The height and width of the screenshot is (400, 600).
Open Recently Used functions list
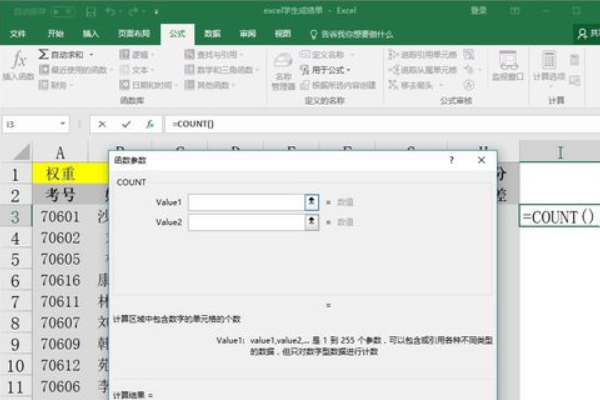[76, 70]
